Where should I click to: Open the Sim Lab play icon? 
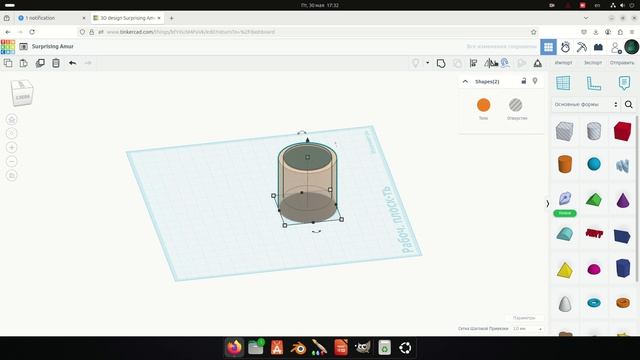click(x=522, y=63)
